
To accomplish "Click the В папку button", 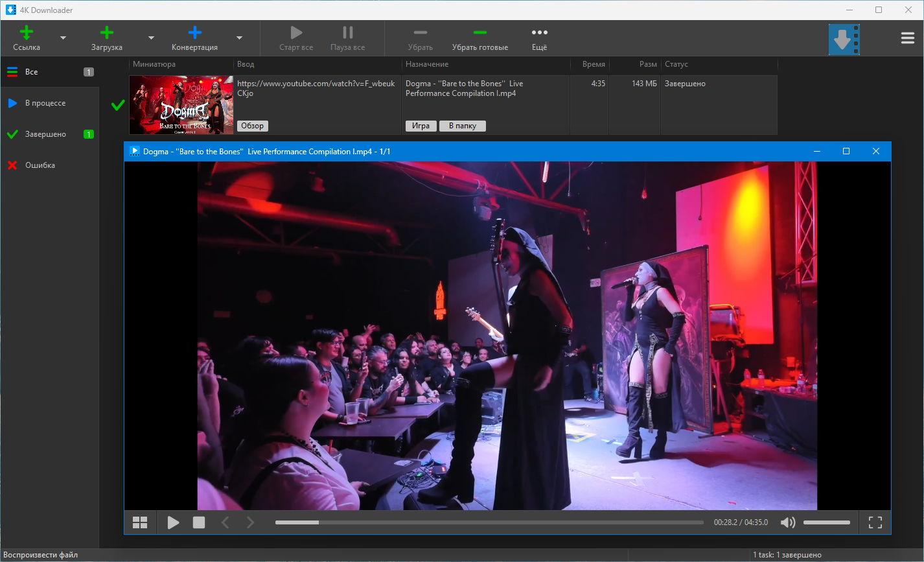I will [x=462, y=126].
